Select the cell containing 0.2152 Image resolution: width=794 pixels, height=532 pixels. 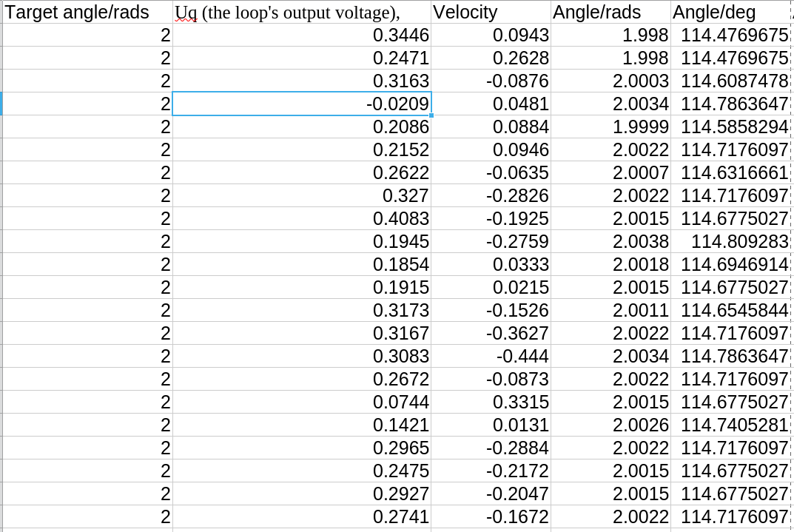302,149
